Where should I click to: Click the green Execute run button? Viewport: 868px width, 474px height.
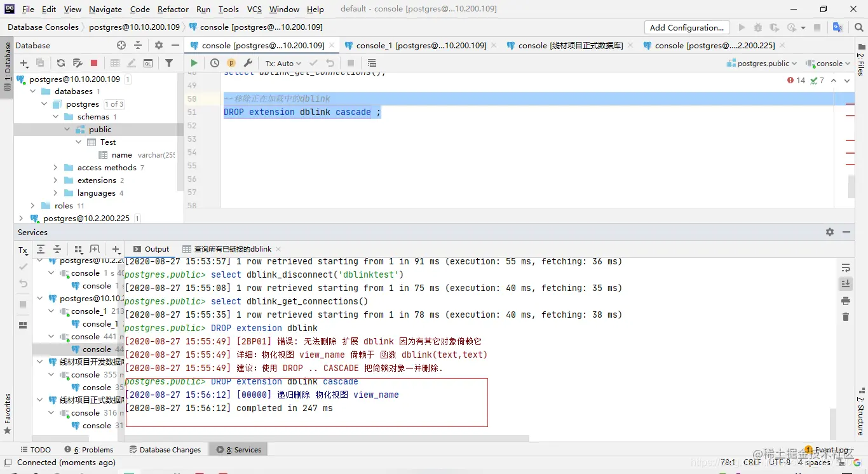pos(194,63)
